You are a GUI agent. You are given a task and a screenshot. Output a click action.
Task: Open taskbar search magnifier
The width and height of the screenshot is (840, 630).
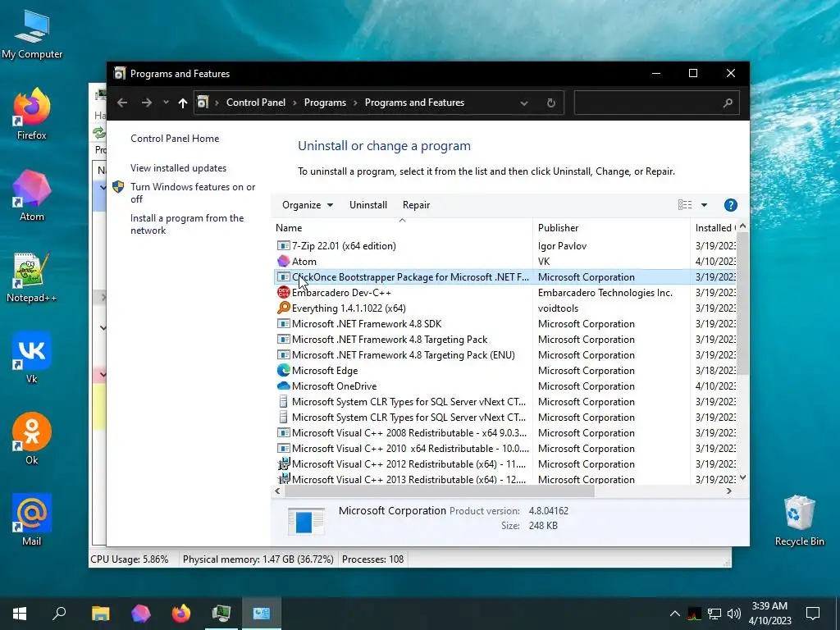59,614
